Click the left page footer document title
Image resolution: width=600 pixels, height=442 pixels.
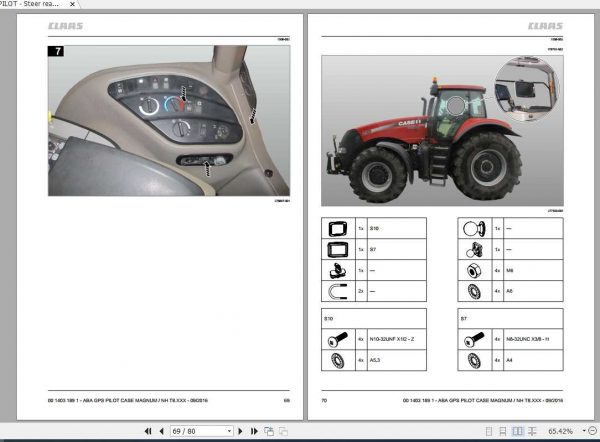(x=128, y=400)
